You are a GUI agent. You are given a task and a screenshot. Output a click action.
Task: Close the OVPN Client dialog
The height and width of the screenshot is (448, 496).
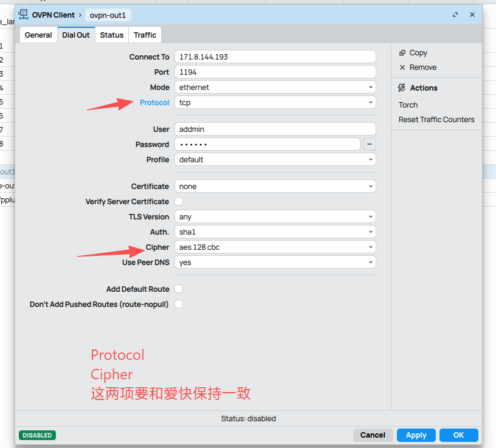(x=472, y=15)
